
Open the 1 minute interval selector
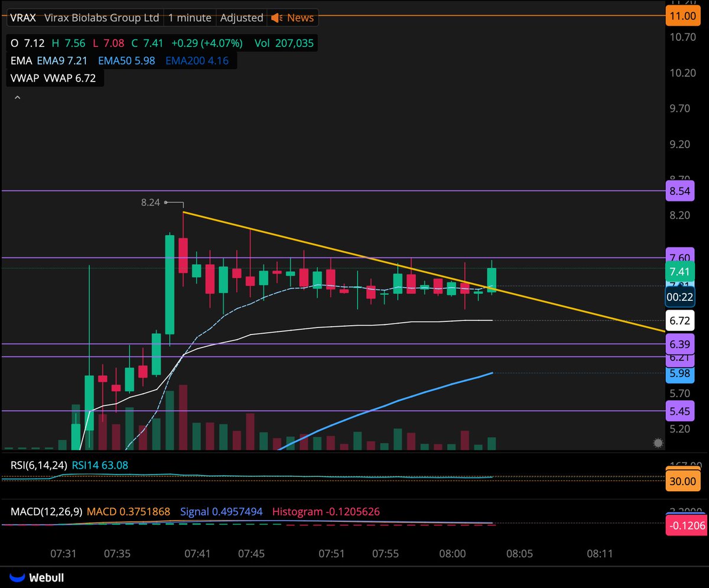pos(190,18)
